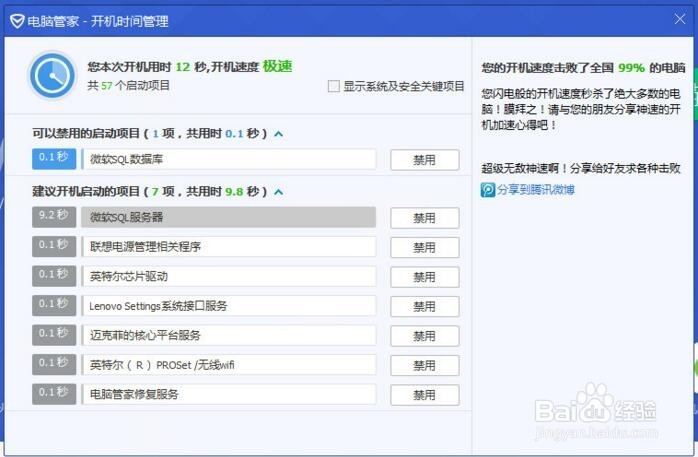Disable 微软SQL数据库 startup item
The image size is (698, 457).
tap(425, 160)
